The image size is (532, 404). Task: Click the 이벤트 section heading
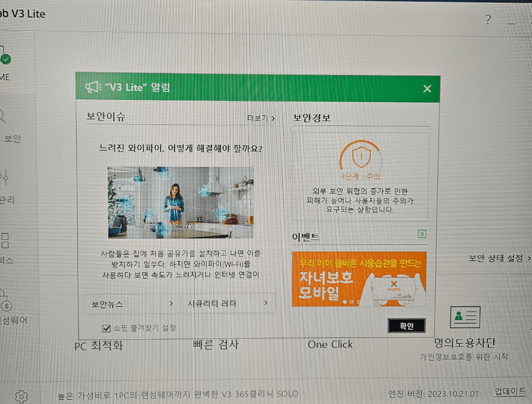pyautogui.click(x=305, y=236)
